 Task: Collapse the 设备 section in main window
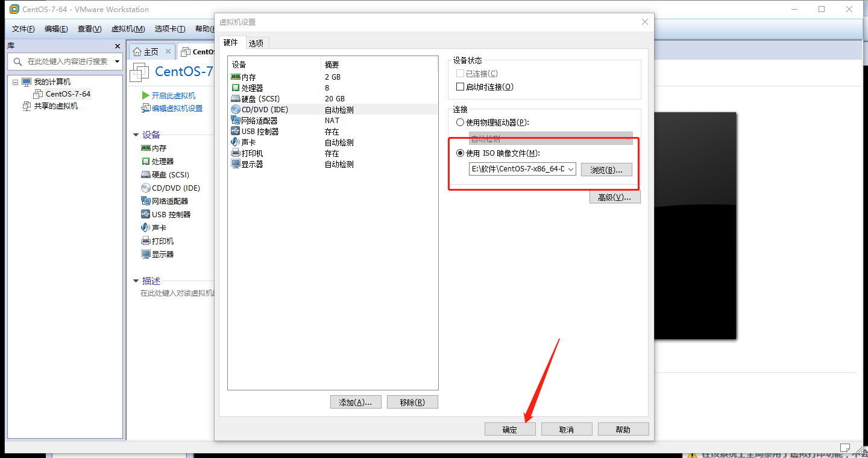(136, 135)
